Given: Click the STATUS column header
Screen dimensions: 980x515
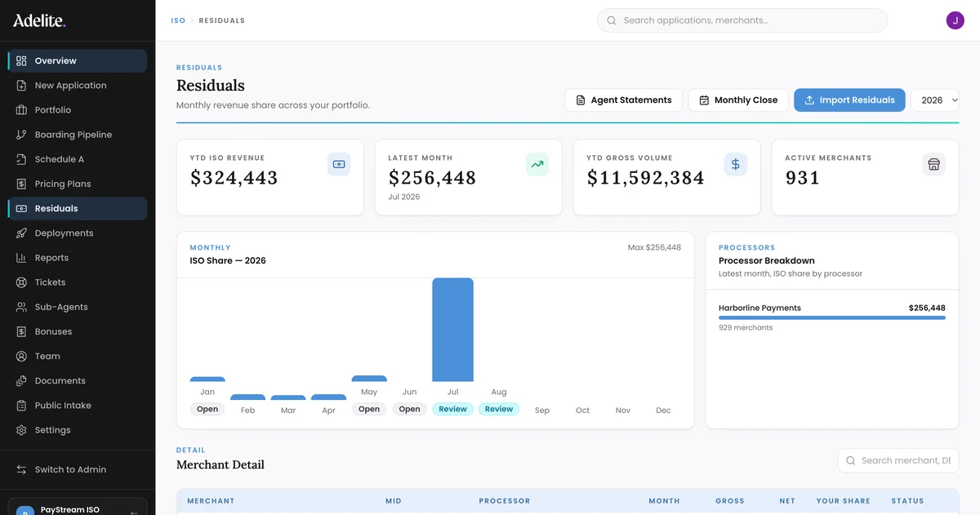Looking at the screenshot, I should point(908,501).
